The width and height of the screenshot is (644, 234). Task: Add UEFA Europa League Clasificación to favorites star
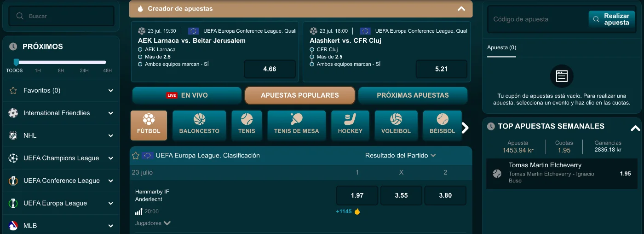click(x=136, y=156)
